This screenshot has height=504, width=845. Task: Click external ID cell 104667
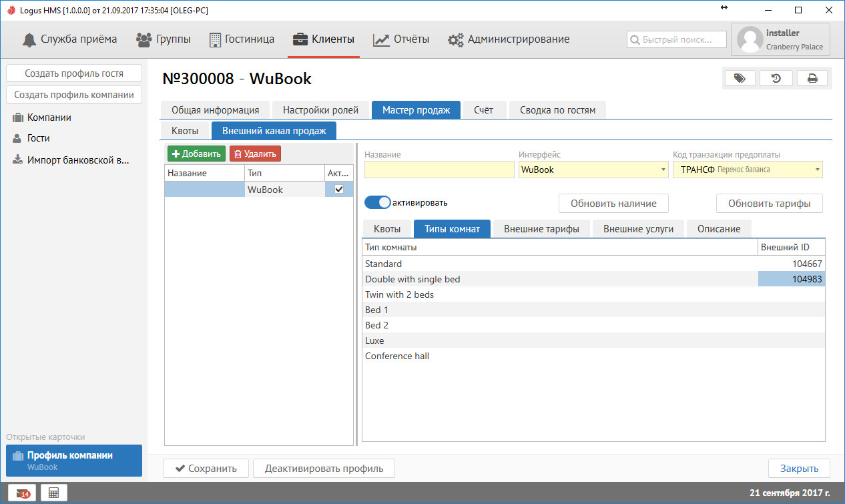(x=792, y=264)
